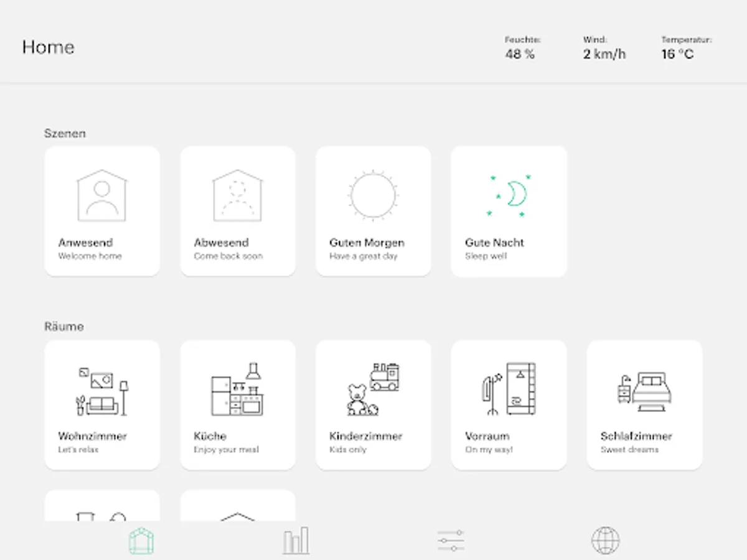This screenshot has width=747, height=560.
Task: Select the Guten Morgen label
Action: pos(367,243)
